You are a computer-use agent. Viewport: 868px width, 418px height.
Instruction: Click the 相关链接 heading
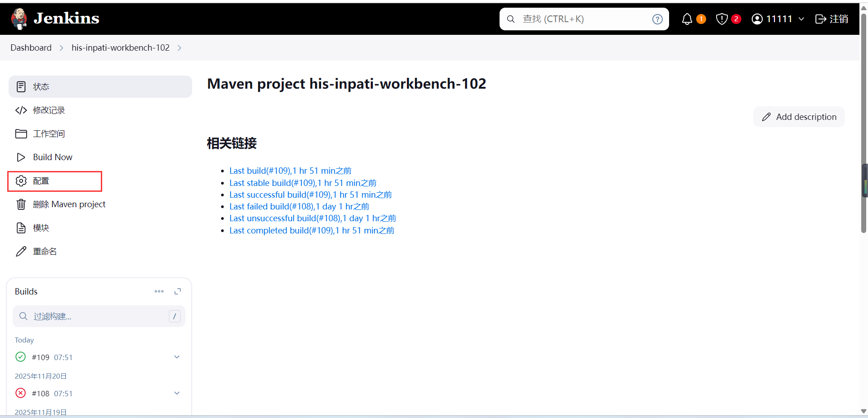tap(231, 143)
